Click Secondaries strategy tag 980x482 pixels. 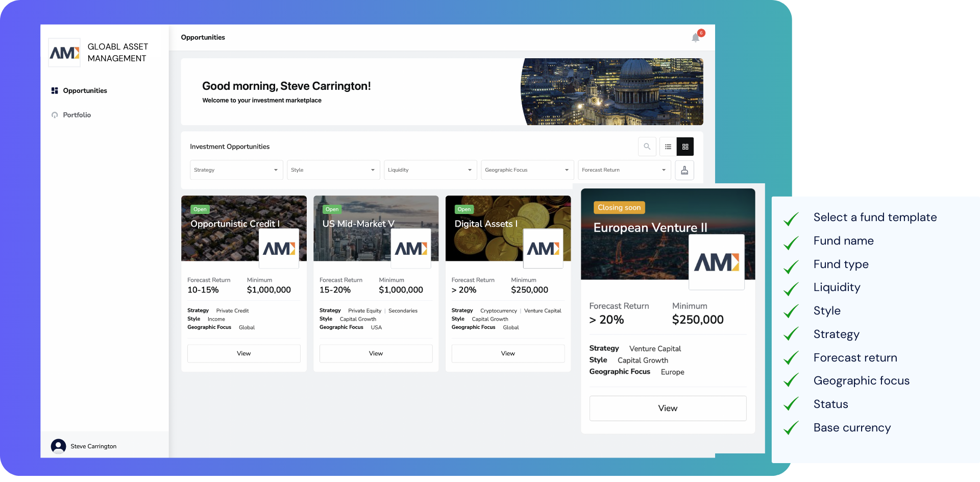[x=403, y=310]
